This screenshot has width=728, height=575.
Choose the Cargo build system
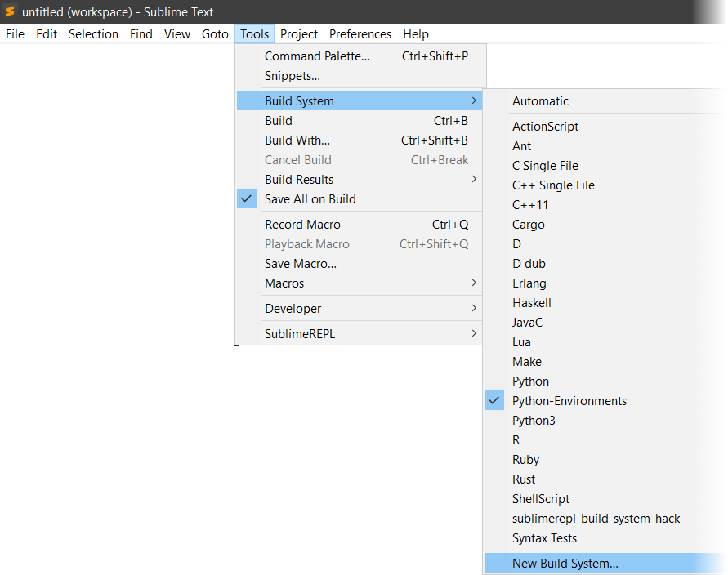point(528,224)
